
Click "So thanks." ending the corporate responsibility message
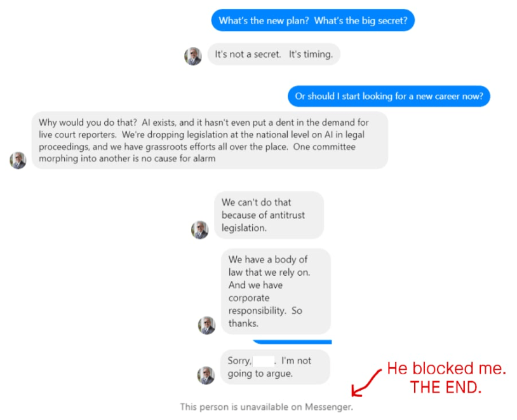(x=265, y=316)
